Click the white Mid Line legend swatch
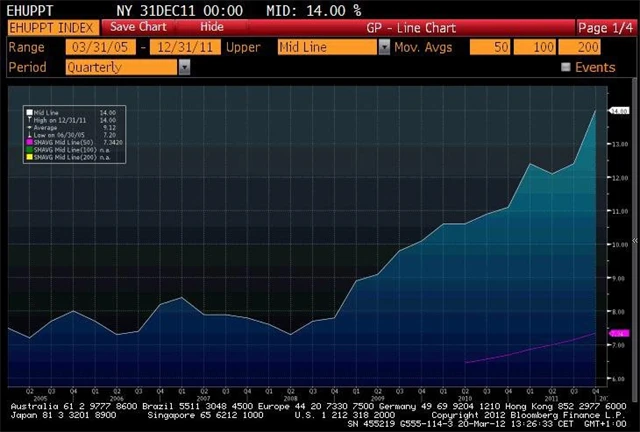 click(29, 114)
